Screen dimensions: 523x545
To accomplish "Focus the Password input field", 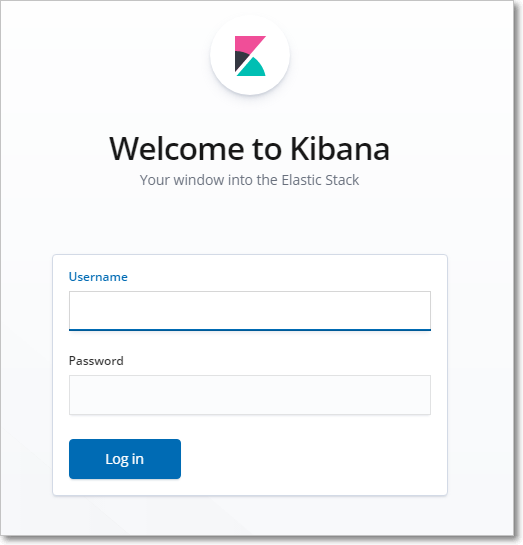I will pyautogui.click(x=250, y=395).
